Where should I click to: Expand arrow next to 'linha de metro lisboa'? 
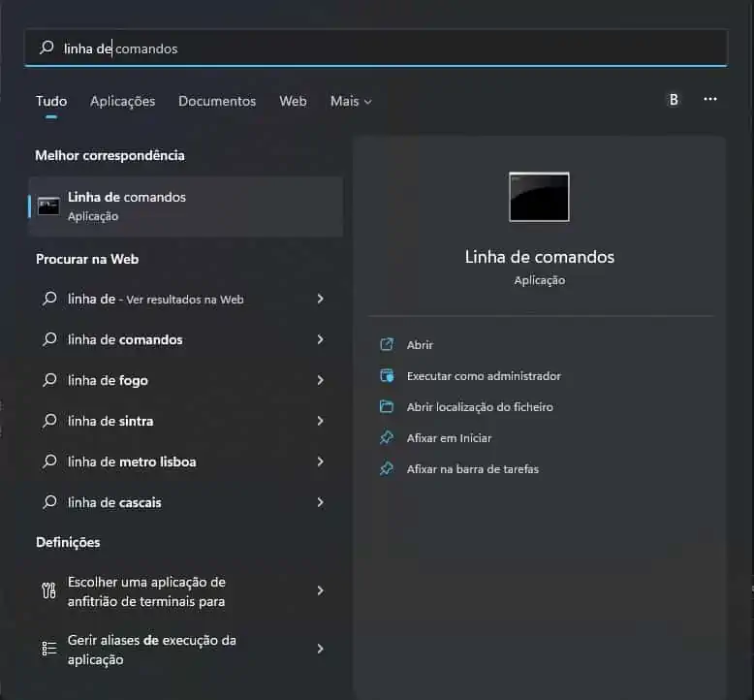click(320, 461)
